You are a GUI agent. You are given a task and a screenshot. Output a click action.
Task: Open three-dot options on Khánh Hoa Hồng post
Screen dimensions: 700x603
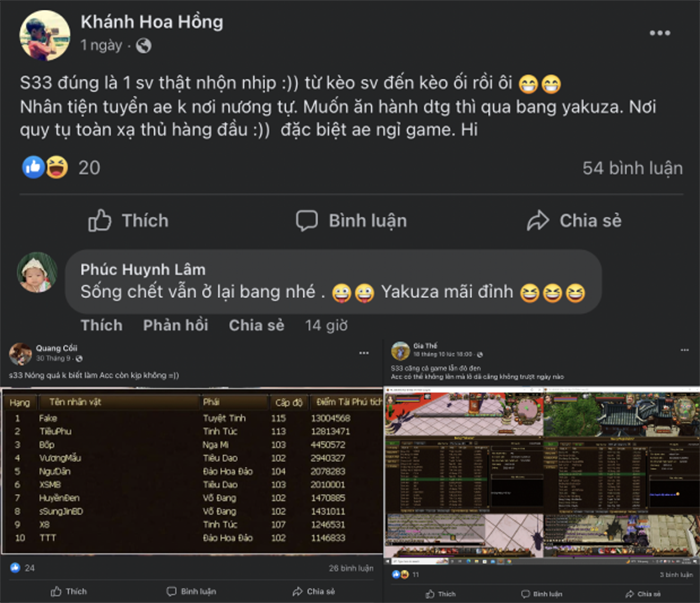point(659,33)
